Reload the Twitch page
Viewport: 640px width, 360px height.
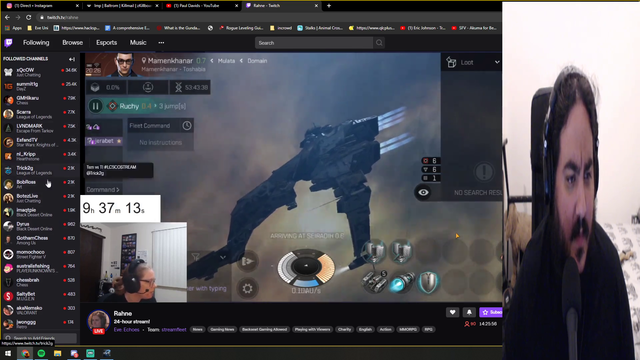[29, 18]
